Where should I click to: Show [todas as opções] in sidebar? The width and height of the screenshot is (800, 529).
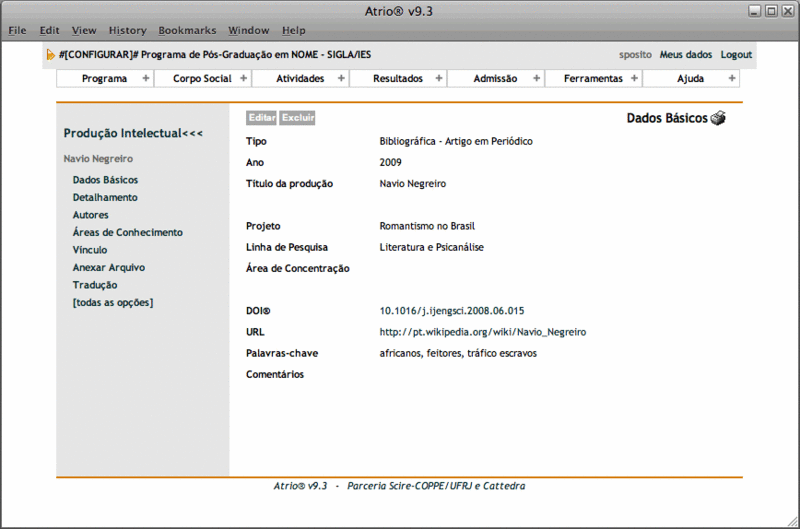tap(113, 302)
